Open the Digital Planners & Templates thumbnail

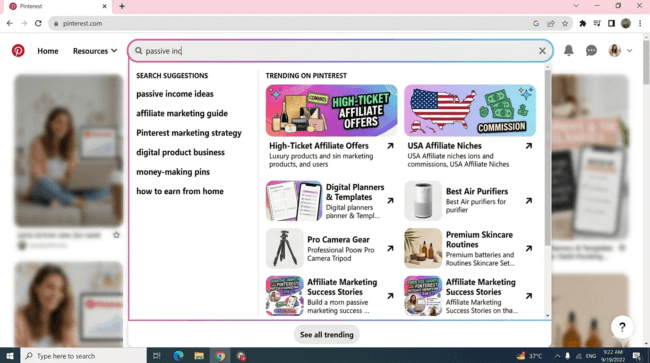point(294,201)
